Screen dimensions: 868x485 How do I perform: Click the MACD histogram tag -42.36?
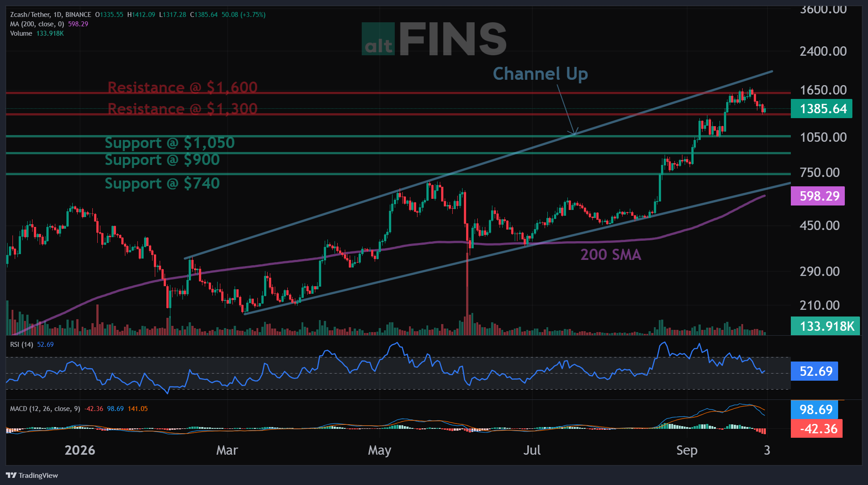click(817, 429)
